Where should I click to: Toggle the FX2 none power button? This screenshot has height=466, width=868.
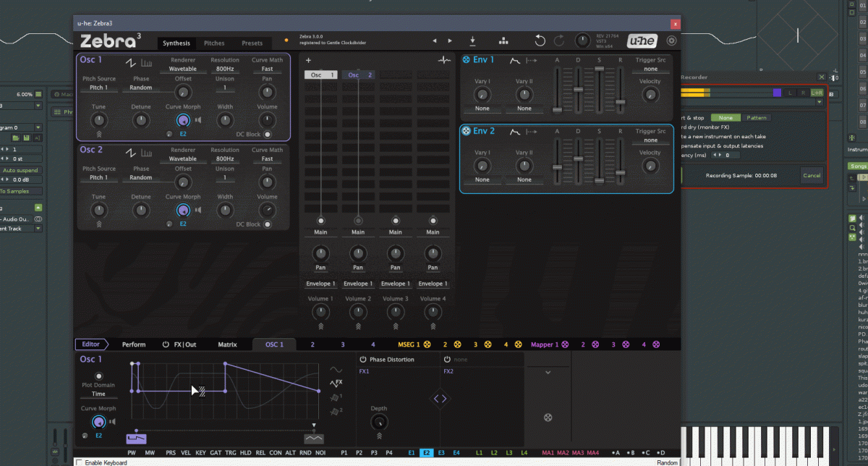click(447, 360)
